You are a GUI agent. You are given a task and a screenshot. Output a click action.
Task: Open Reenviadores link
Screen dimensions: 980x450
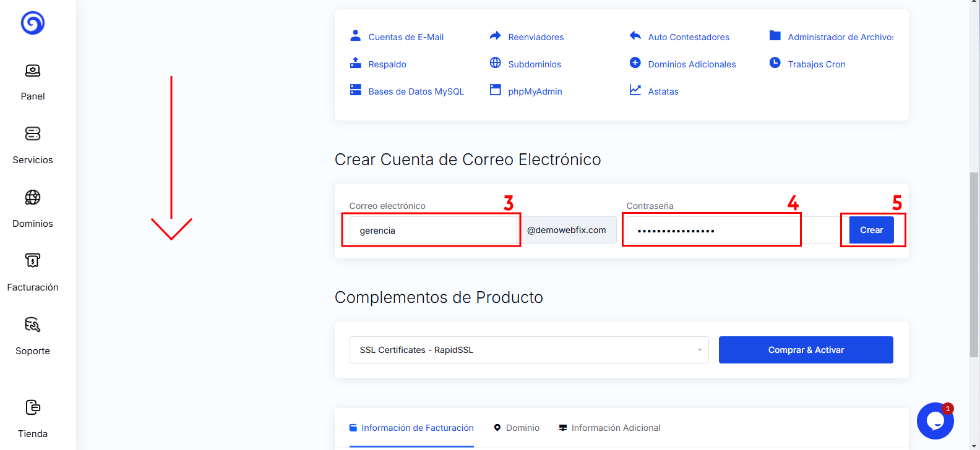coord(536,37)
